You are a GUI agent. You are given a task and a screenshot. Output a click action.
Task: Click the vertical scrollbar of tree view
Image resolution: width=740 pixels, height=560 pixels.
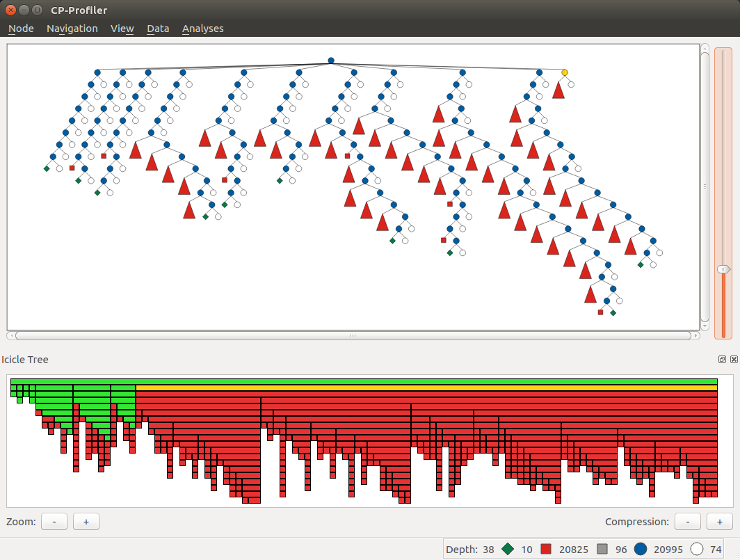pos(705,186)
